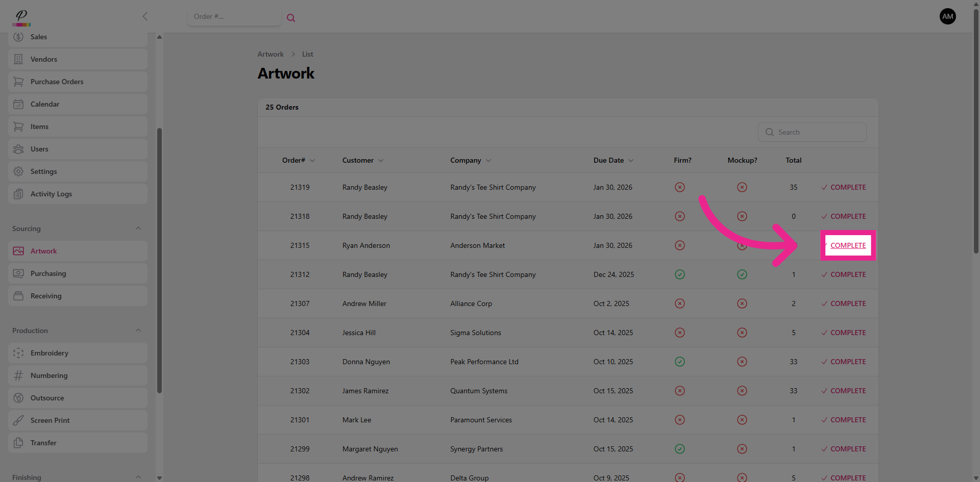Mark order 21315 as COMPLETE
Screen dimensions: 980x482
coord(848,245)
